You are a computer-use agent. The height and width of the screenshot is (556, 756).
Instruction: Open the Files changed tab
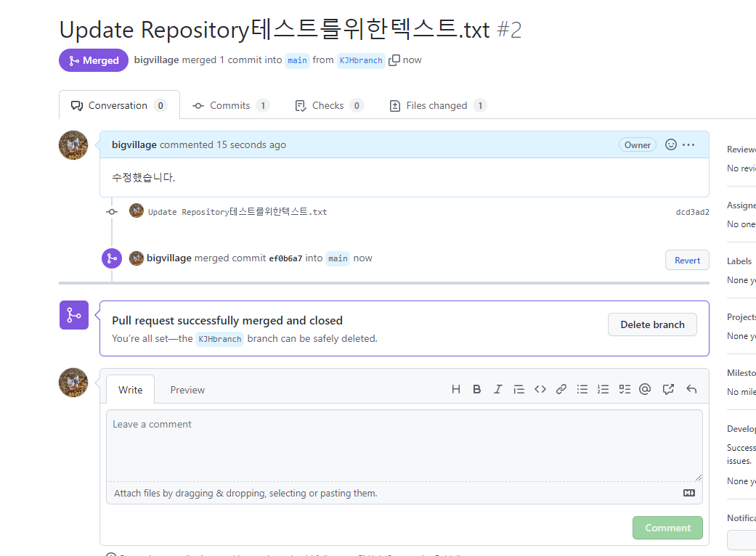438,105
